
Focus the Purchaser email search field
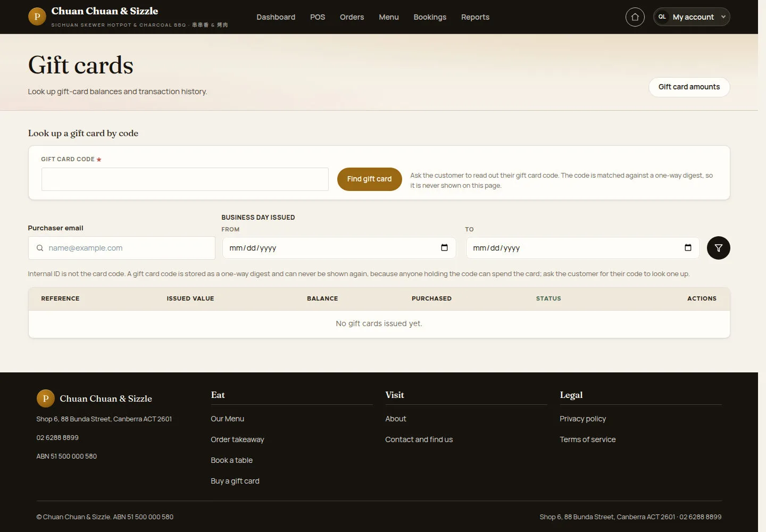click(121, 248)
